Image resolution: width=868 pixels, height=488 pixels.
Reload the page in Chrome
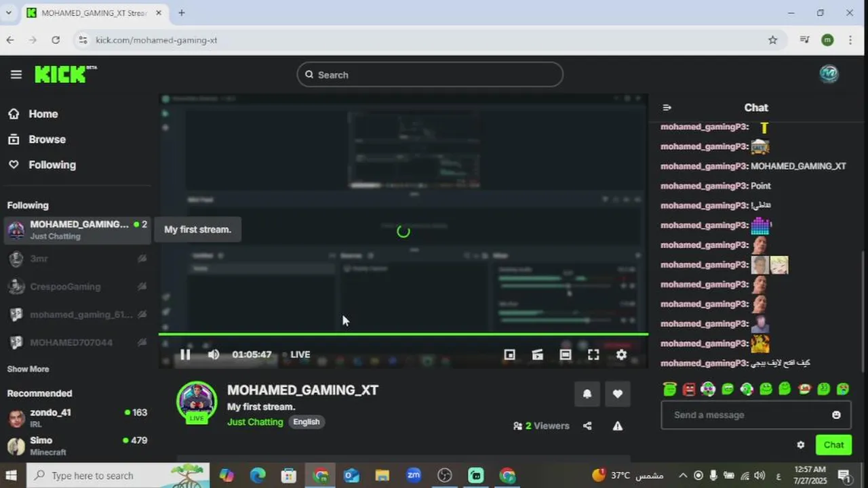[56, 40]
